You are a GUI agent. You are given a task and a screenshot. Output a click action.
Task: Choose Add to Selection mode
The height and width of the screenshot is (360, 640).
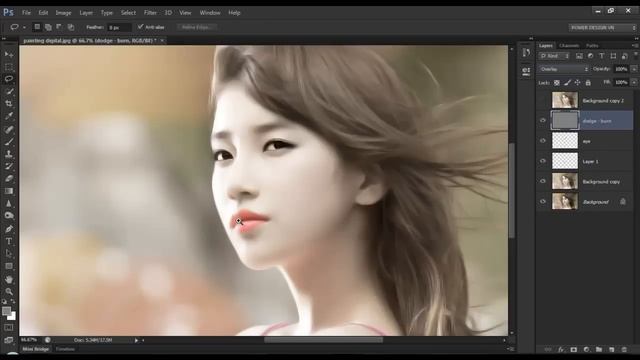pyautogui.click(x=48, y=27)
